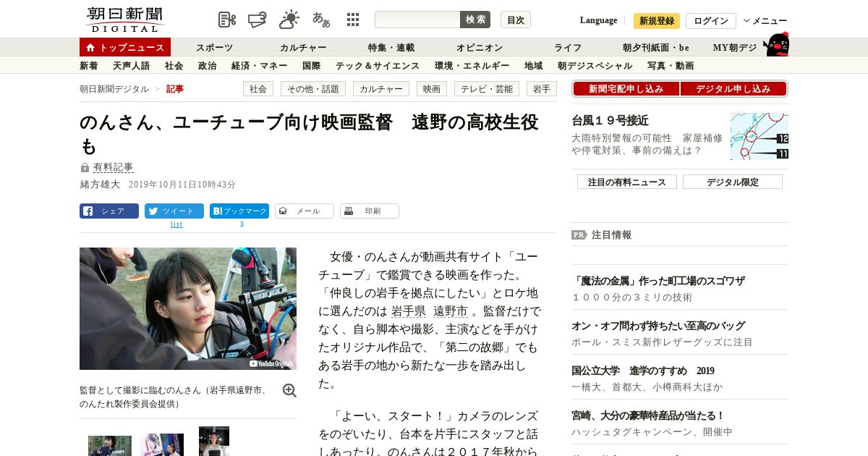The width and height of the screenshot is (868, 456).
Task: Expand the メニュー dropdown
Action: click(x=765, y=21)
